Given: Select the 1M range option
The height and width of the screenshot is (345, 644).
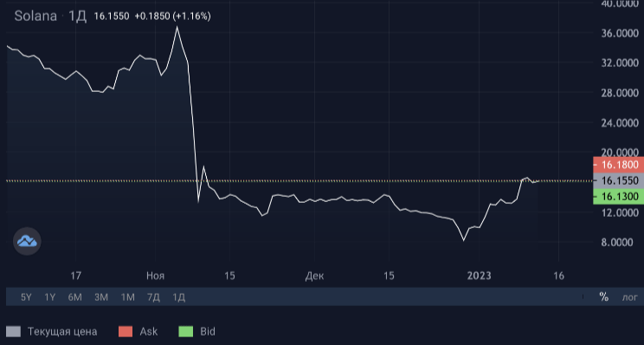Looking at the screenshot, I should 127,296.
